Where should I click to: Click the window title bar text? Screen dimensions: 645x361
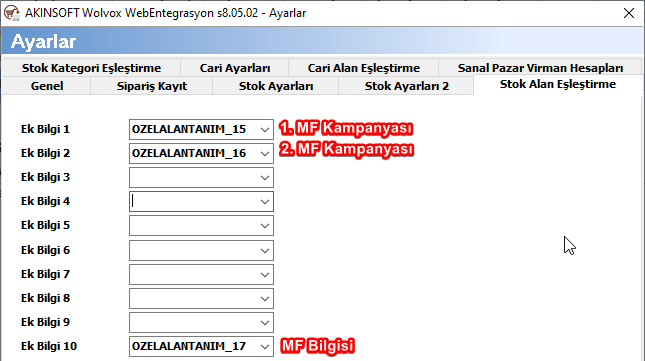[x=165, y=13]
